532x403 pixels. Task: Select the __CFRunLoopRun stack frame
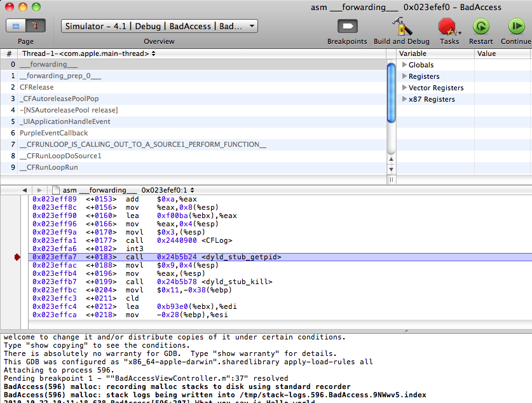pyautogui.click(x=193, y=167)
